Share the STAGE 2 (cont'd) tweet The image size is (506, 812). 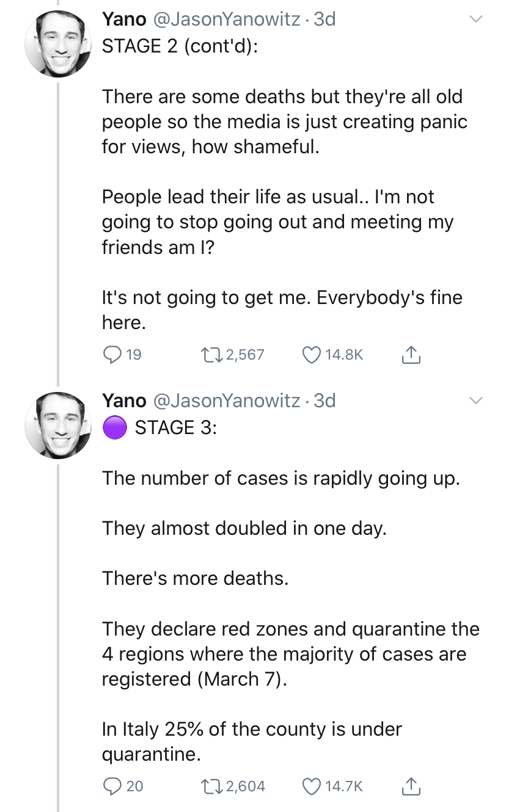(412, 354)
